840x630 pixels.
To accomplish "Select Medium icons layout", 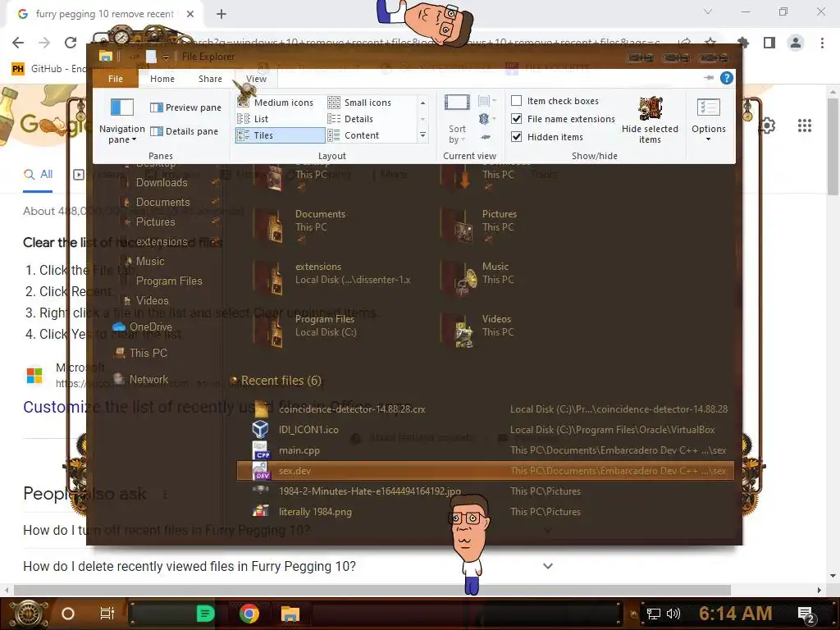I will [x=276, y=103].
